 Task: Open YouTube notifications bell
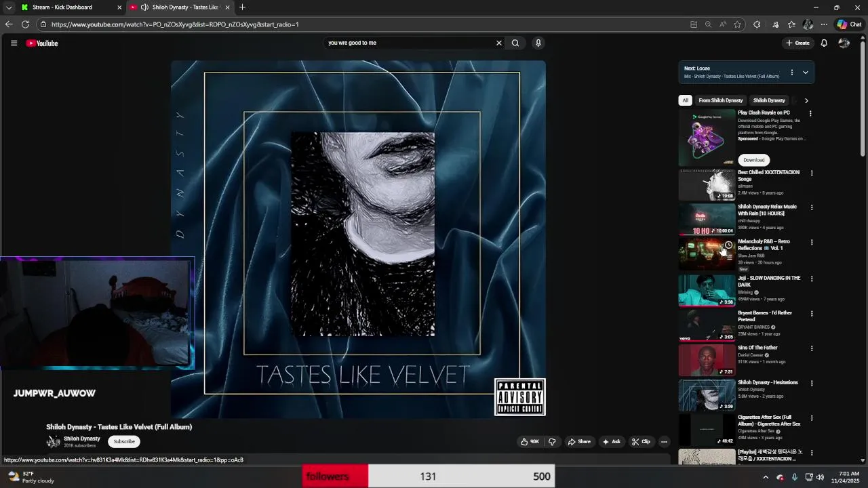coord(824,43)
